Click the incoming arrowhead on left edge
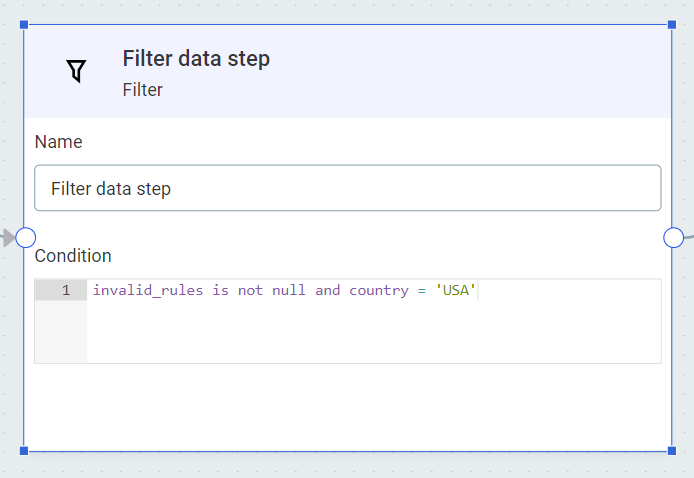Screen dimensions: 694x478 click(x=8, y=237)
